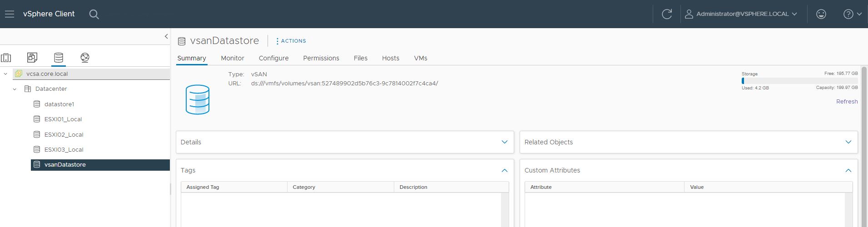Switch to the Permissions tab
Image resolution: width=868 pixels, height=227 pixels.
(321, 58)
